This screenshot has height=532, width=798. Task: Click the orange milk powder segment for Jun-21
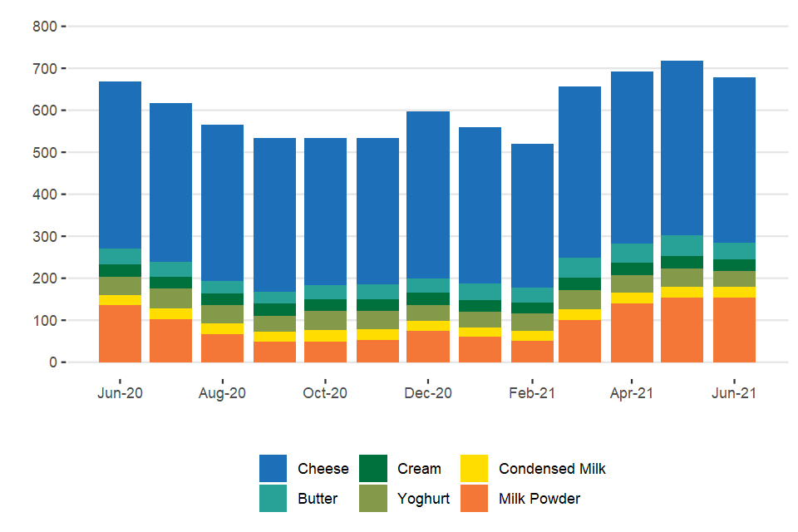pyautogui.click(x=734, y=330)
